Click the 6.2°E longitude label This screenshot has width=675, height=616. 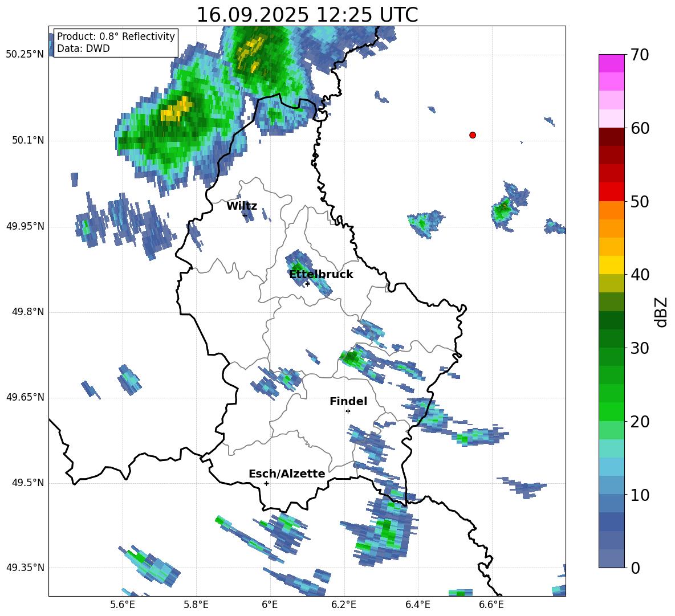coord(344,605)
